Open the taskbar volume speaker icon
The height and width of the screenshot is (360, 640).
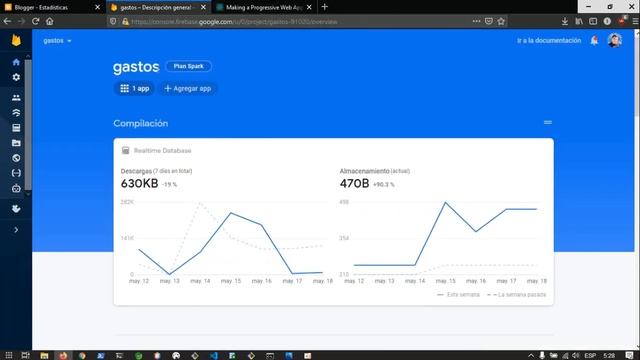tap(576, 356)
